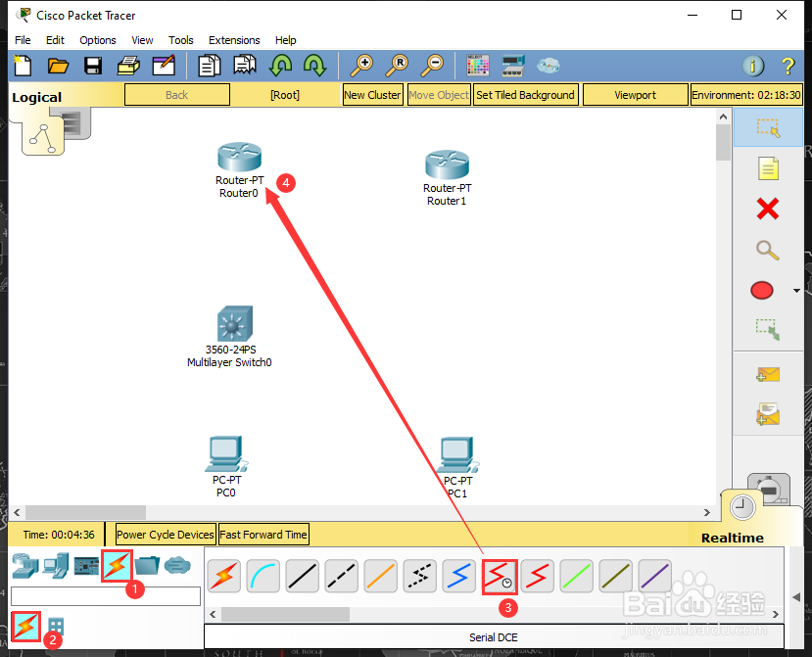Click the Paste toolbar icon

click(245, 66)
